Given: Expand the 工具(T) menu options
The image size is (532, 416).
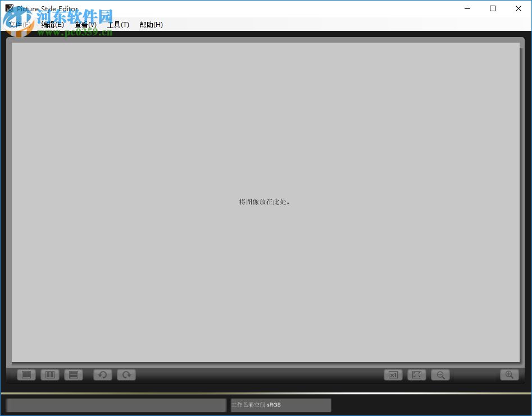Looking at the screenshot, I should click(118, 25).
